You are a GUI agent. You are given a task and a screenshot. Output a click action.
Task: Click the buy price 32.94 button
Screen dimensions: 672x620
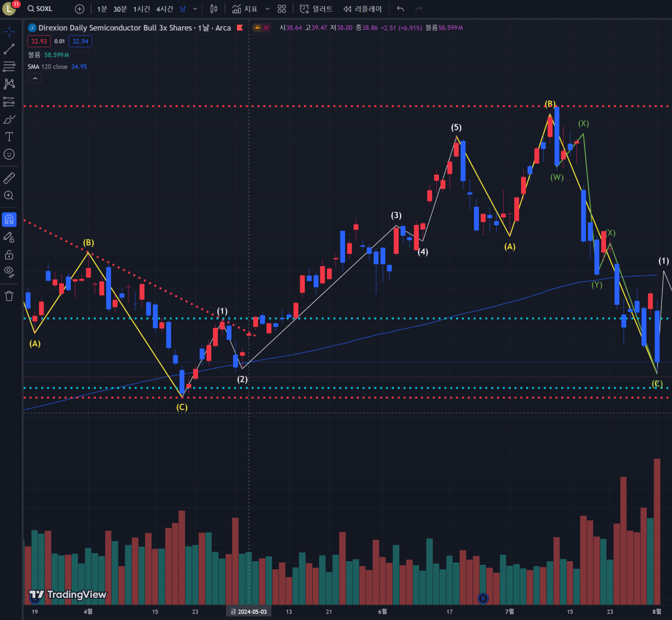80,41
